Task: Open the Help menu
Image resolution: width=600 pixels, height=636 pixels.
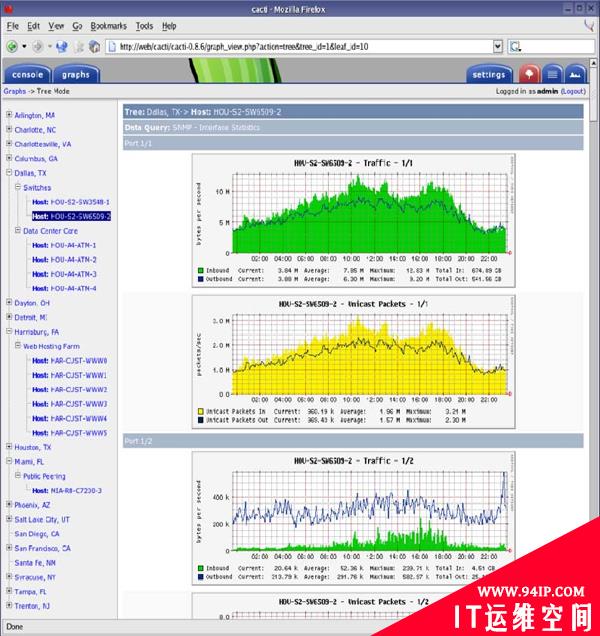Action: 169,26
